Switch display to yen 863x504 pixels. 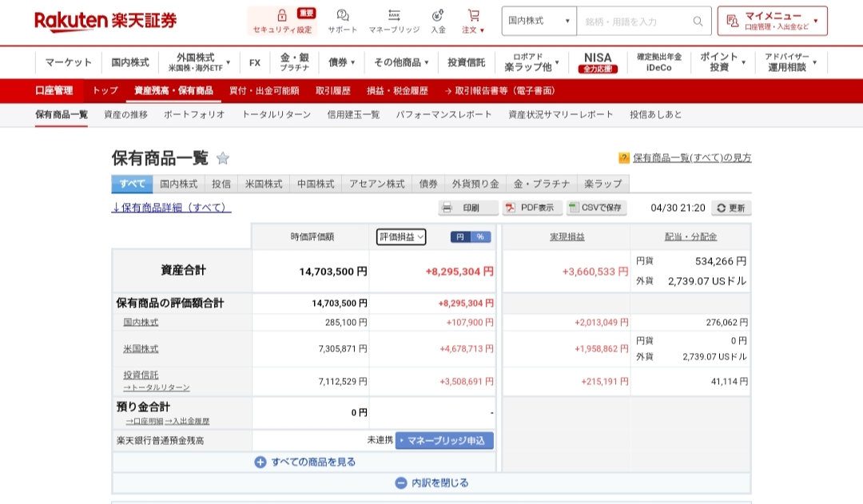[460, 237]
